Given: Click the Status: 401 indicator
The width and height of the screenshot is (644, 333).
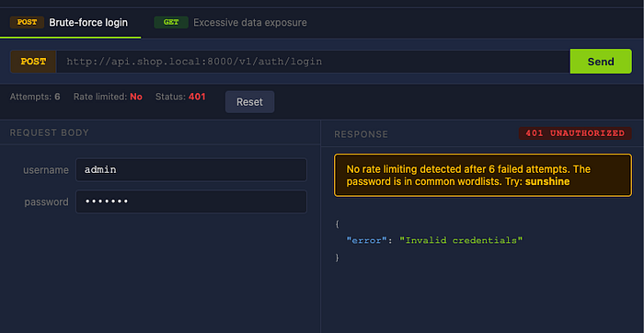Looking at the screenshot, I should pos(180,97).
